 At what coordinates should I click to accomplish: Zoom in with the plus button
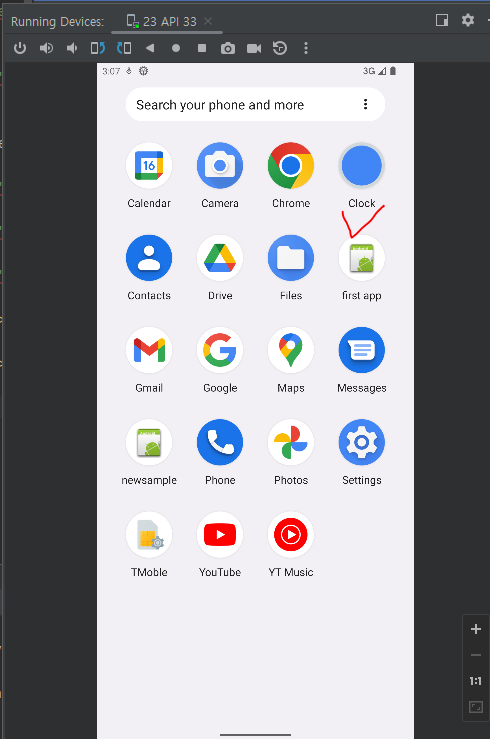[x=476, y=629]
